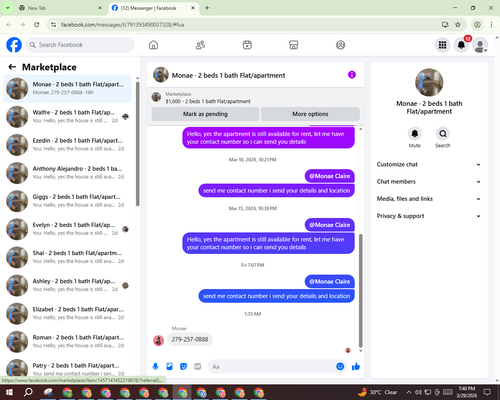Open a new browser tab plus button

[x=207, y=8]
